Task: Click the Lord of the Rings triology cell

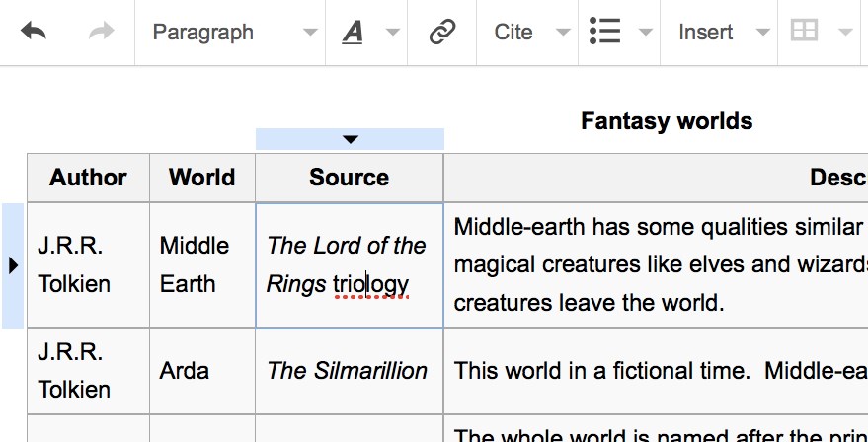Action: click(350, 265)
